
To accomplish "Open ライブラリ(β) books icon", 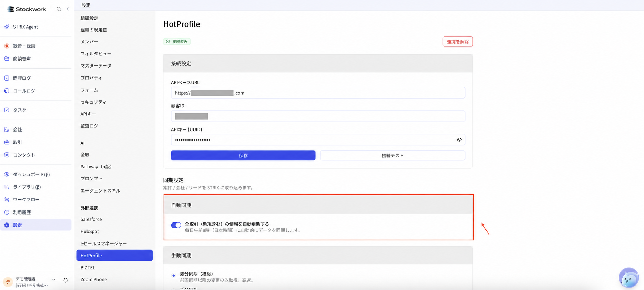I will click(x=7, y=187).
